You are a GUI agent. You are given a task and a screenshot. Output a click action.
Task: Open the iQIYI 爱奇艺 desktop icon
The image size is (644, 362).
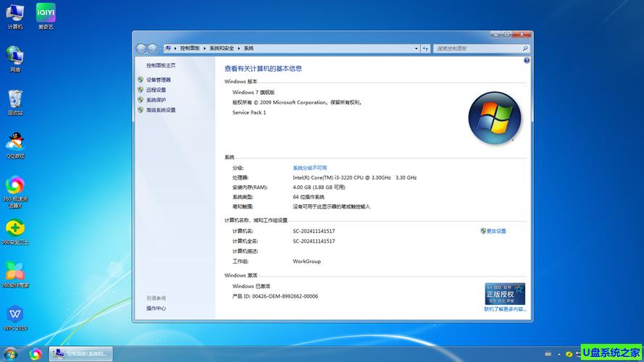46,17
